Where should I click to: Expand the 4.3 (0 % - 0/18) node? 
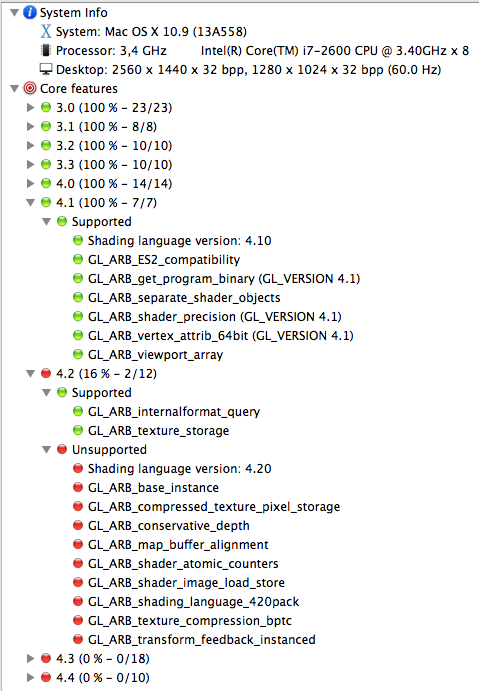(x=30, y=658)
